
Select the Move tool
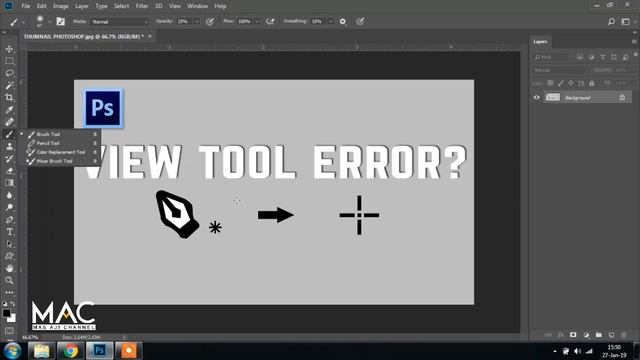click(9, 49)
